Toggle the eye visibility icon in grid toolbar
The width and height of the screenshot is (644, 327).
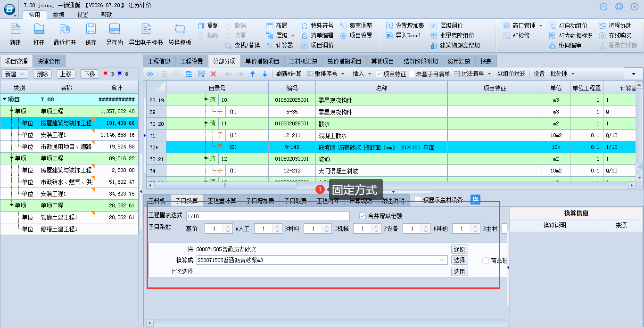[x=150, y=74]
